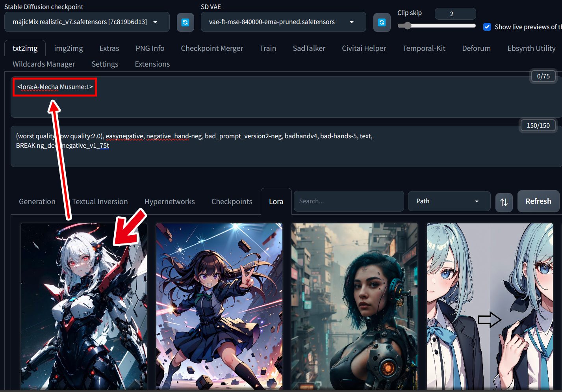Open the Stable Diffusion checkpoint dropdown
Viewport: 562px width, 392px height.
point(87,22)
